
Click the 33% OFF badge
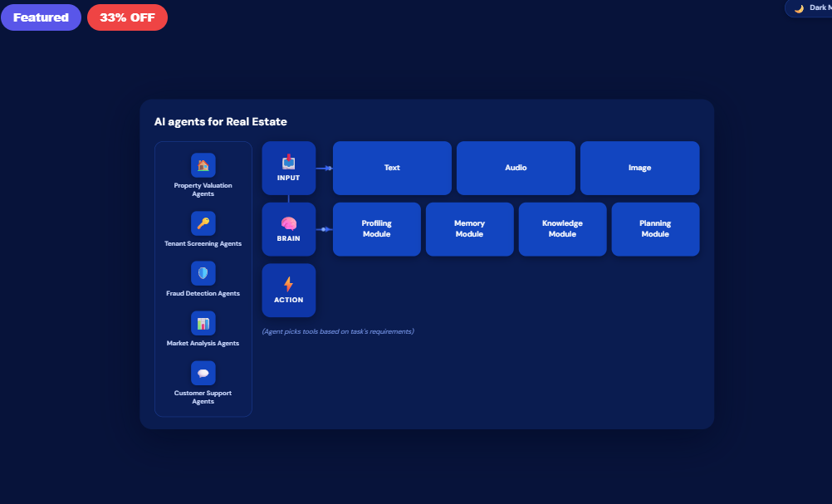(126, 17)
